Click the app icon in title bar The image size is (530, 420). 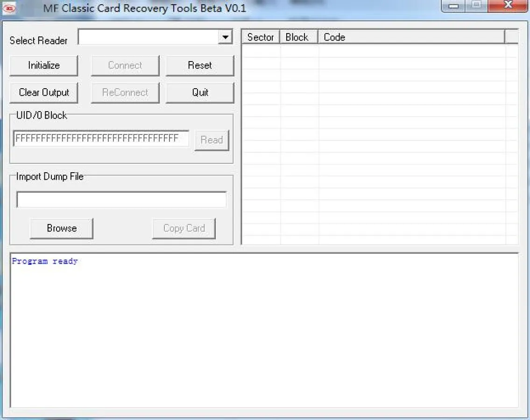pos(9,8)
